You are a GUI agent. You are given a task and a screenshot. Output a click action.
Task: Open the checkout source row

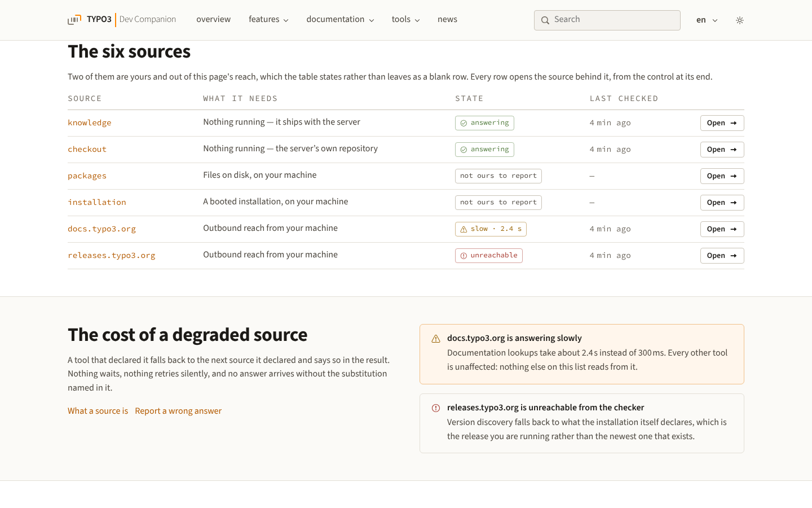point(722,150)
